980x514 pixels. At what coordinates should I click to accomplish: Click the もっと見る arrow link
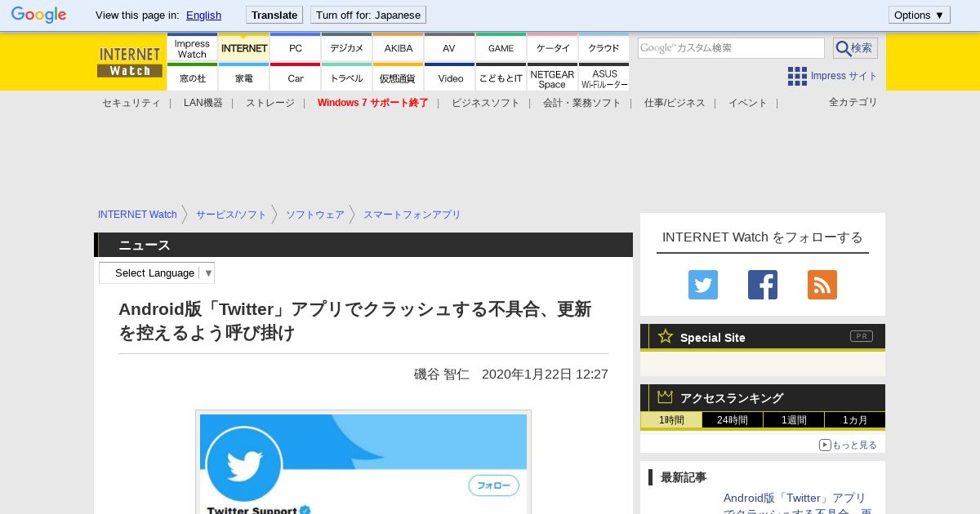click(848, 445)
